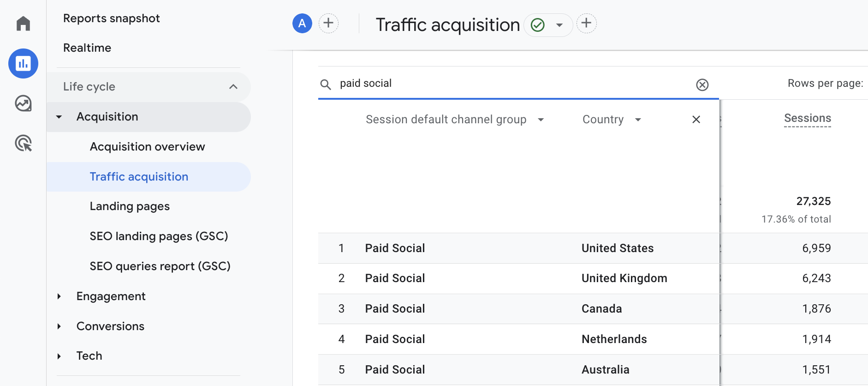Image resolution: width=868 pixels, height=386 pixels.
Task: Click the green report status checkmark
Action: point(538,25)
